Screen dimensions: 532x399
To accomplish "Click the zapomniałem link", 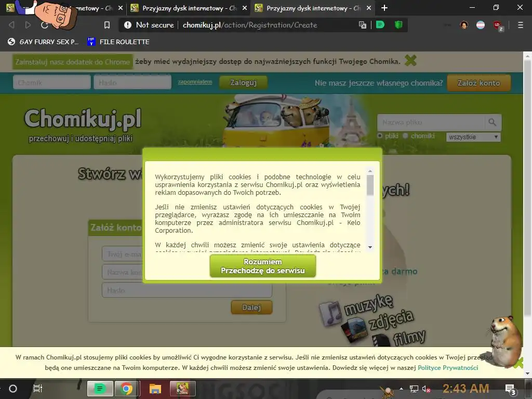I will 195,82.
